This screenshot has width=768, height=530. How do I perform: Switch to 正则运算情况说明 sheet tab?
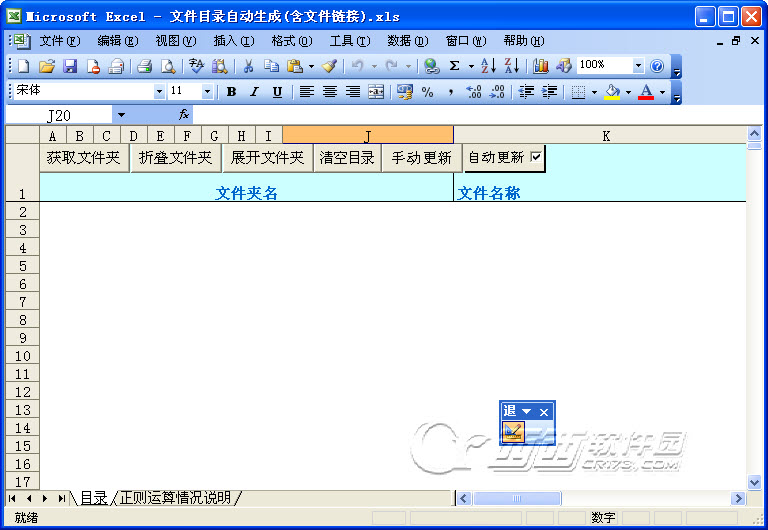(x=175, y=498)
